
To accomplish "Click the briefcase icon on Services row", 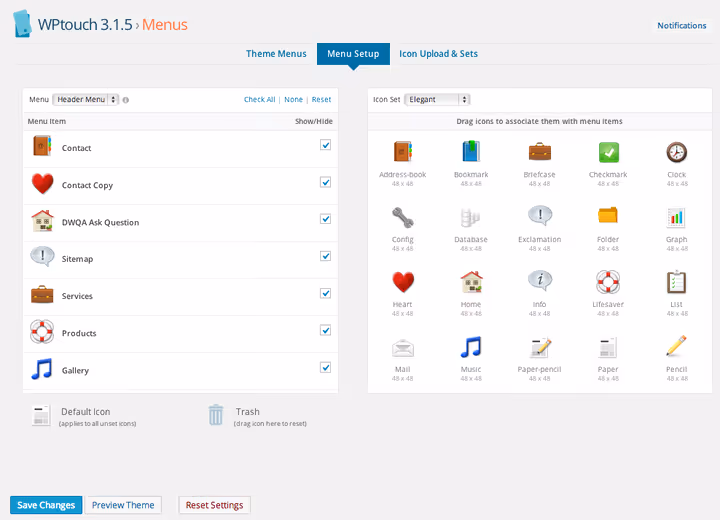I will (x=42, y=294).
